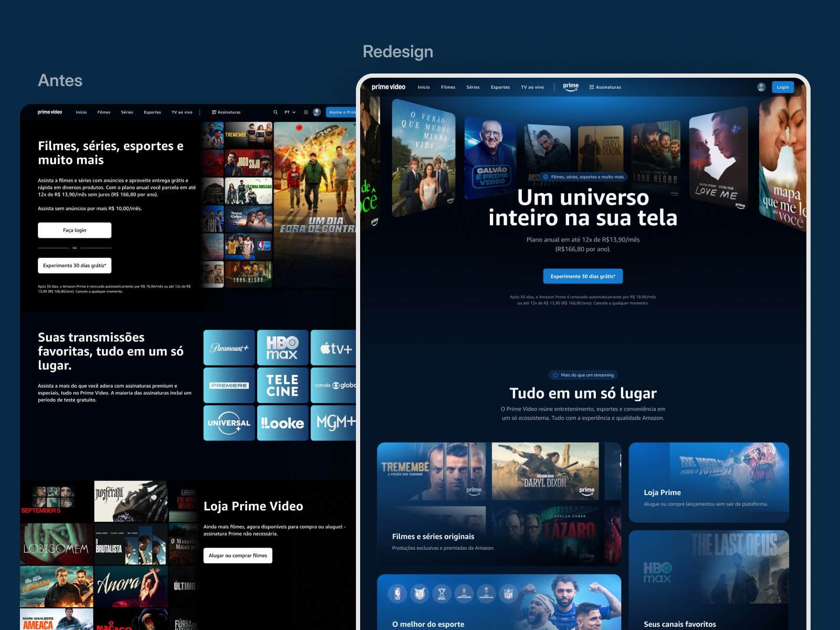This screenshot has height=630, width=840.
Task: Select the Jogo Sujo thumbnail
Action: tap(249, 163)
